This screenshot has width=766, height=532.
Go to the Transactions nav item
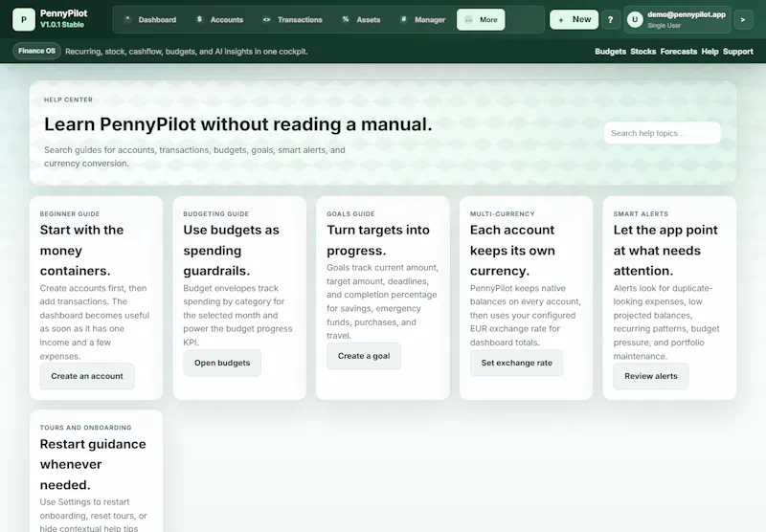tap(293, 19)
